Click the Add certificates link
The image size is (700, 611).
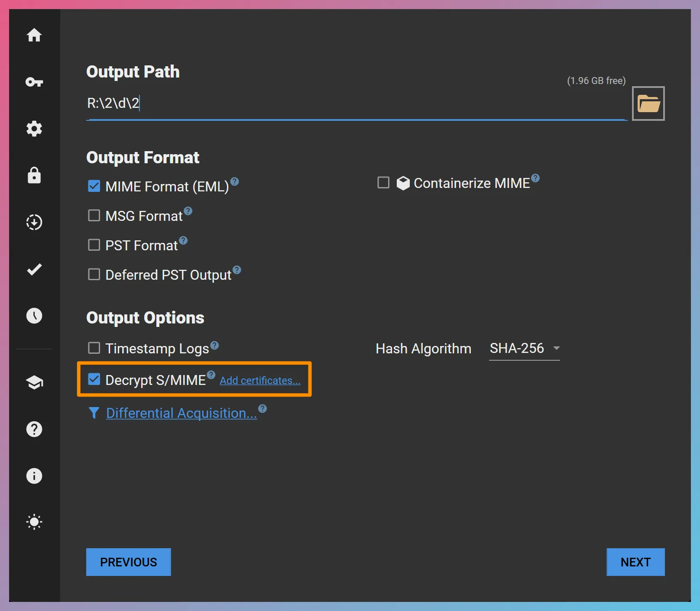coord(260,381)
